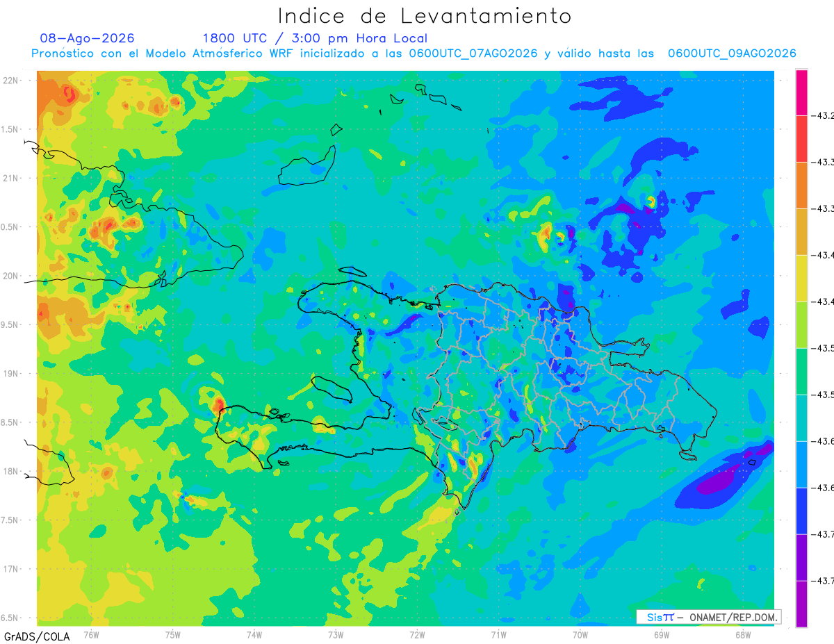The width and height of the screenshot is (834, 644).
Task: Click the 'ONAMET/REP.DOM.' label box
Action: [x=708, y=617]
